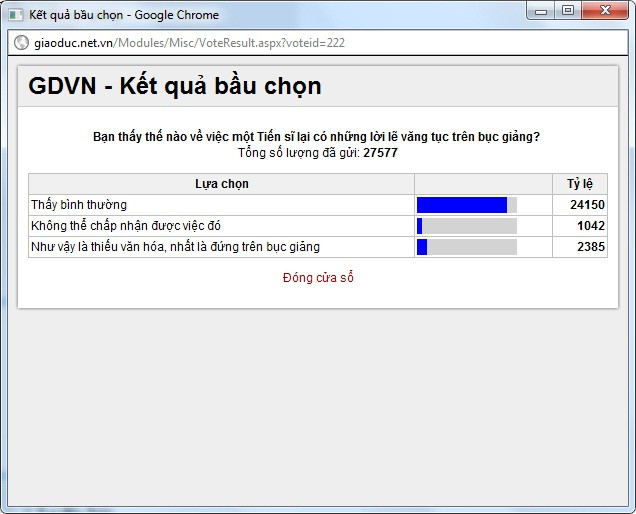Click the heading GDVN - Kết quả bầu chọn
Image resolution: width=636 pixels, height=514 pixels.
[x=175, y=86]
